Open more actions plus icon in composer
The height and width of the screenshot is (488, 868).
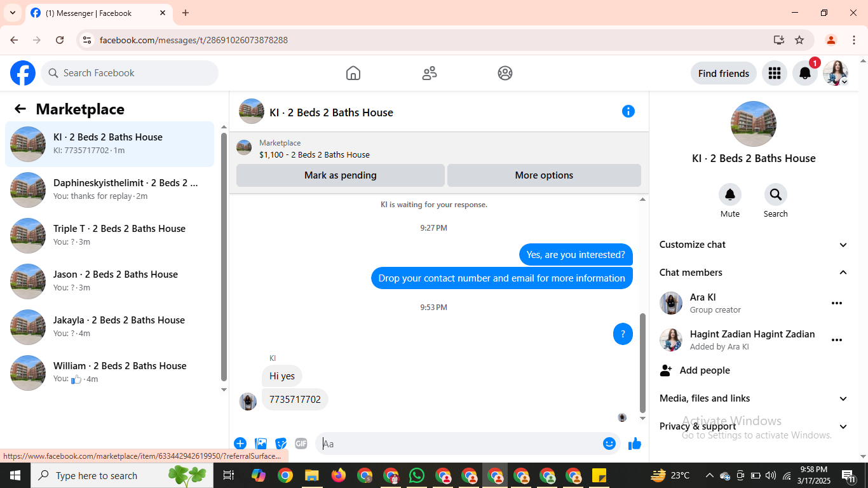coord(240,444)
